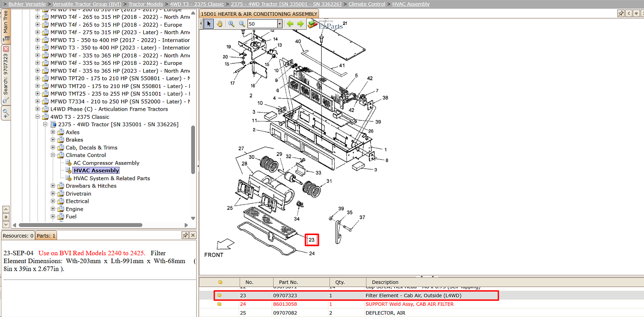Expand the Axles tree node
This screenshot has height=317, width=644.
click(x=53, y=132)
